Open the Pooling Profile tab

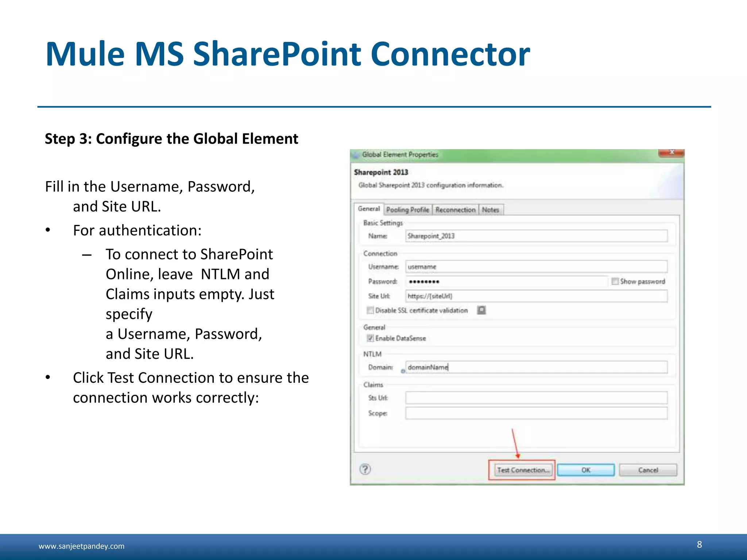(407, 210)
